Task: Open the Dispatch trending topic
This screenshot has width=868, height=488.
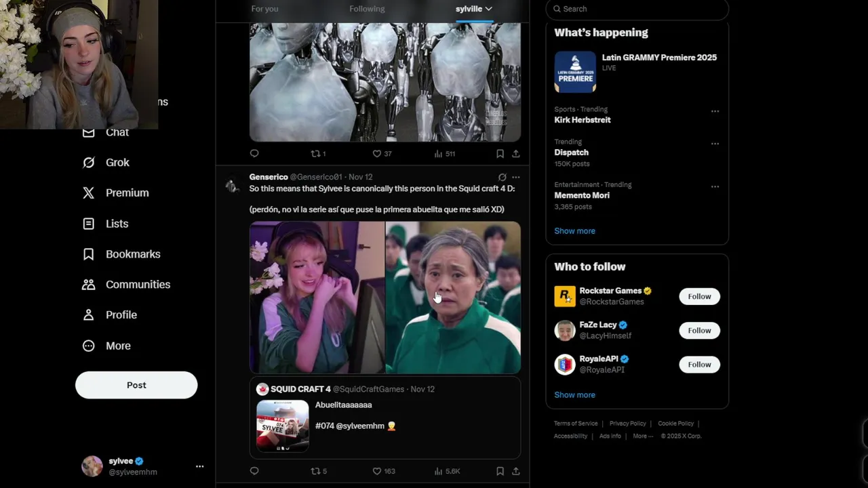Action: (x=571, y=152)
